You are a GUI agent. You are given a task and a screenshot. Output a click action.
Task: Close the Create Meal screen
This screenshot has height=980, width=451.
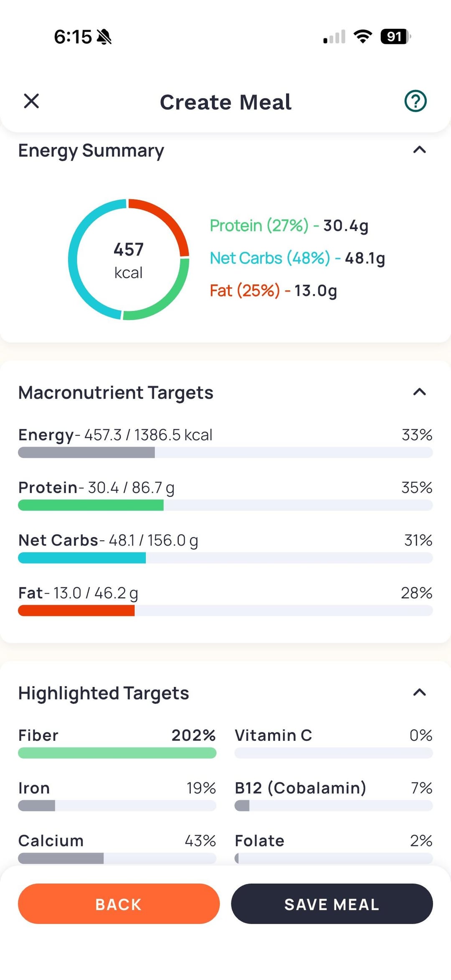click(31, 101)
